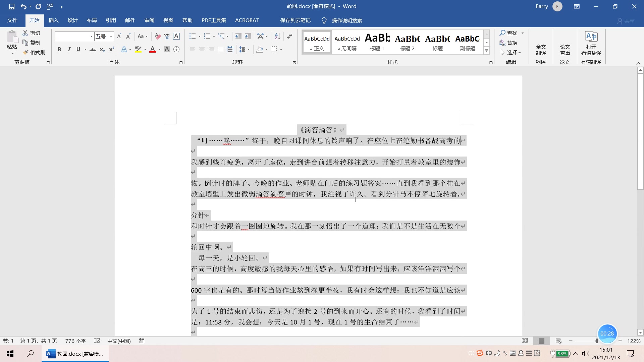644x362 pixels.
Task: Click the ribbon display options icon
Action: click(x=577, y=6)
